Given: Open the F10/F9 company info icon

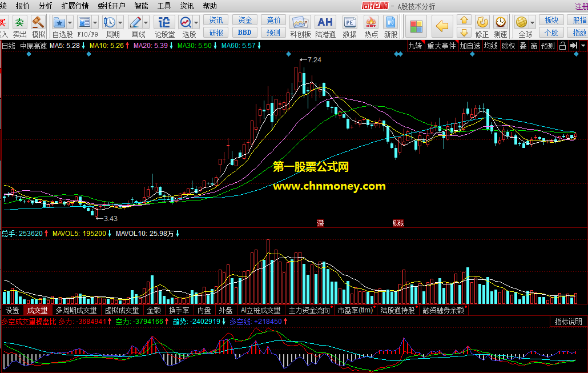Looking at the screenshot, I should pos(84,22).
